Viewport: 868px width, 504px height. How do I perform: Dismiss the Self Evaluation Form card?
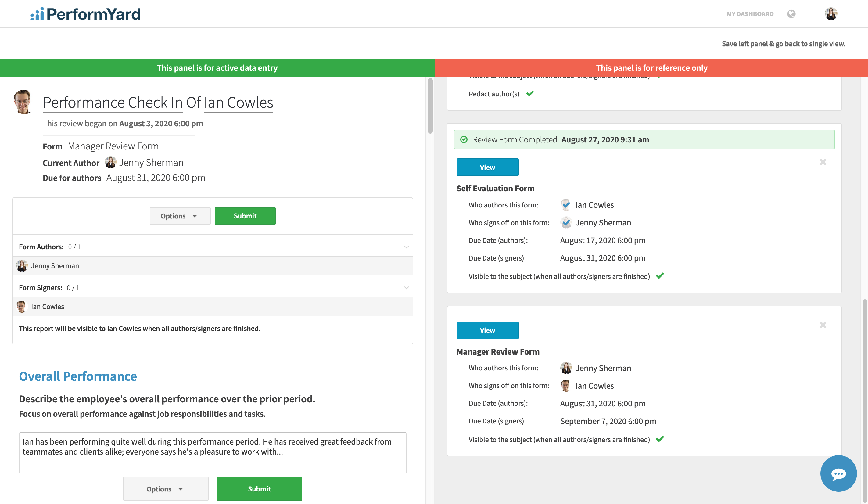point(823,162)
